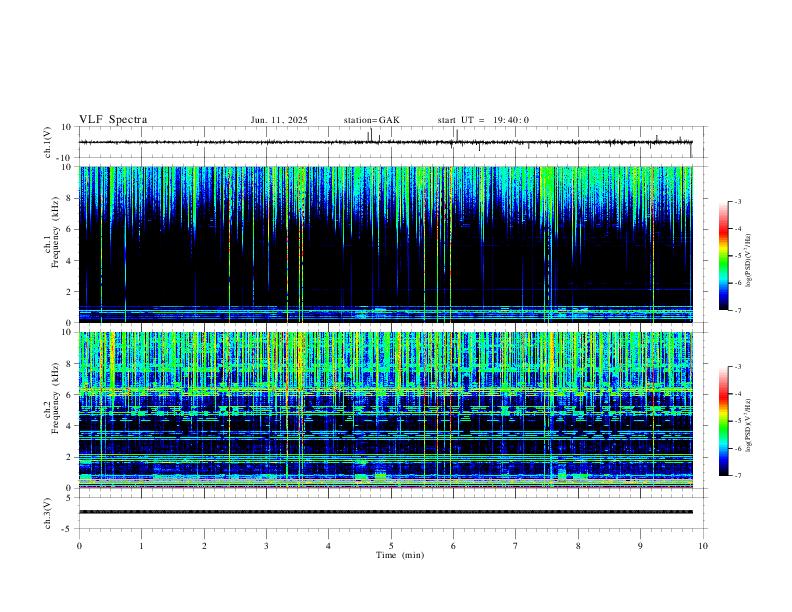Click the ch.3 axis '-5' tick label

68,529
